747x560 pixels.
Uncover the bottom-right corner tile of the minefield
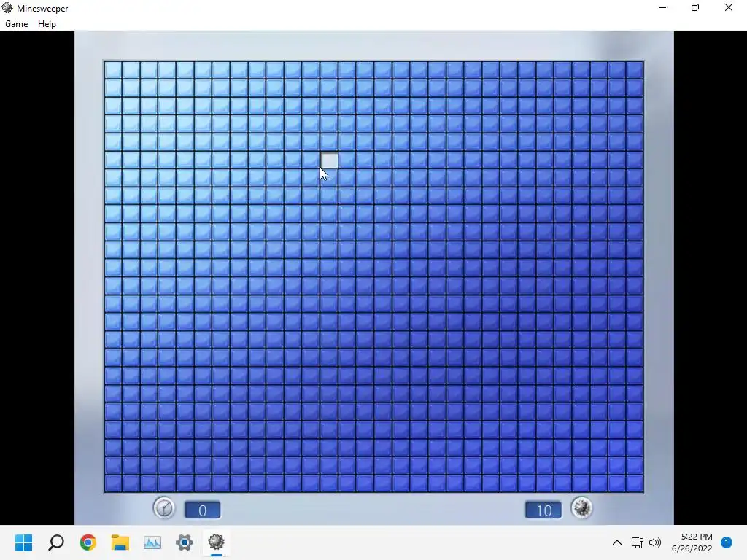tap(635, 483)
